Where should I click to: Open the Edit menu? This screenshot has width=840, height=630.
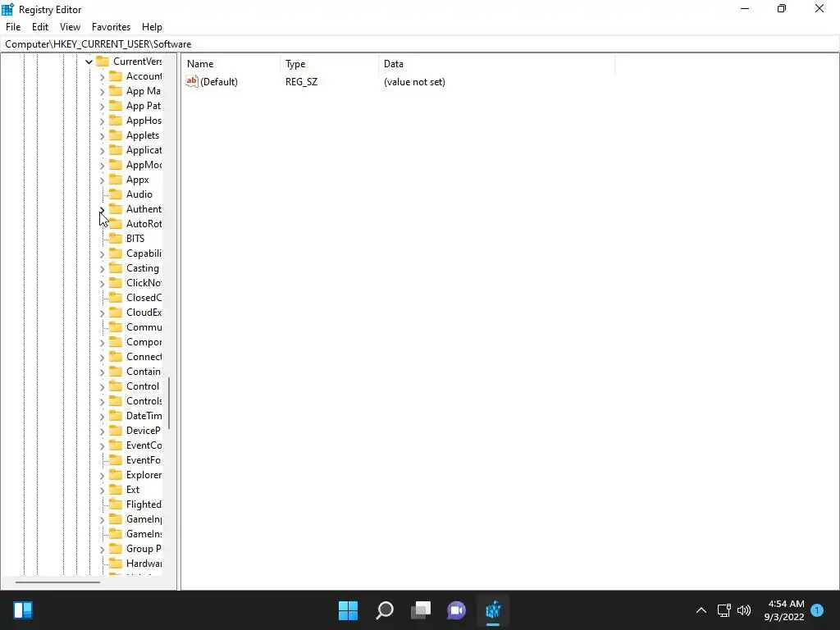40,27
